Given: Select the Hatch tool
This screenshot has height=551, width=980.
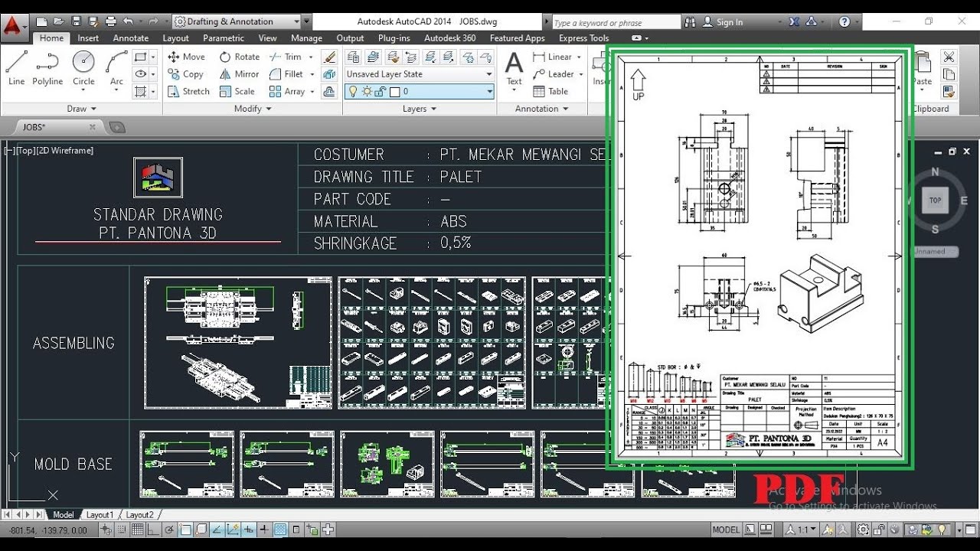Looking at the screenshot, I should point(140,91).
